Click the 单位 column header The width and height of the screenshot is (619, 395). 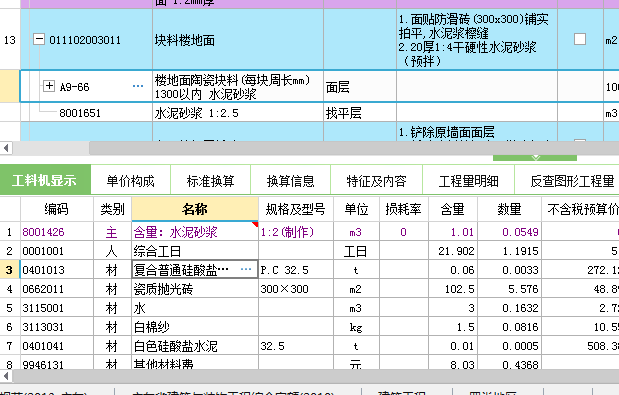pyautogui.click(x=356, y=209)
